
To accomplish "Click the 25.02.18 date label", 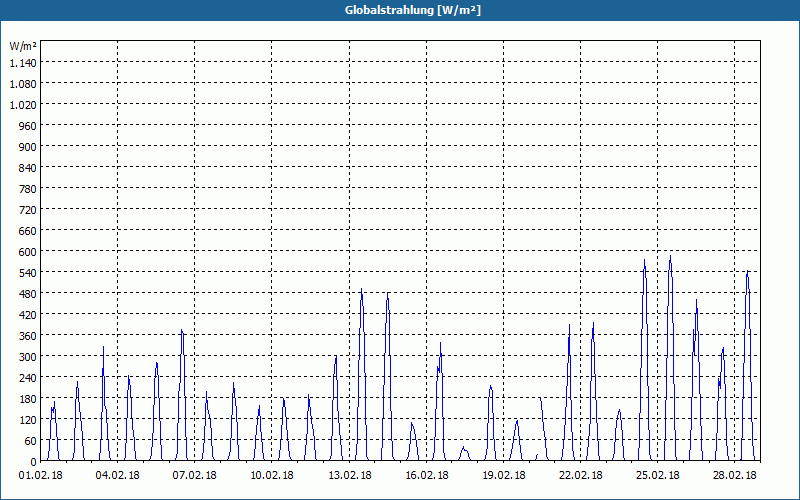I will pos(657,475).
